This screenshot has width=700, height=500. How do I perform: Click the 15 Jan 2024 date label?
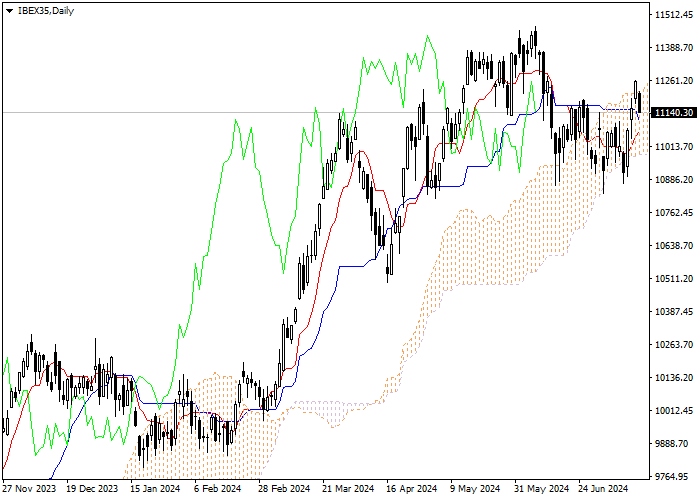click(x=155, y=489)
